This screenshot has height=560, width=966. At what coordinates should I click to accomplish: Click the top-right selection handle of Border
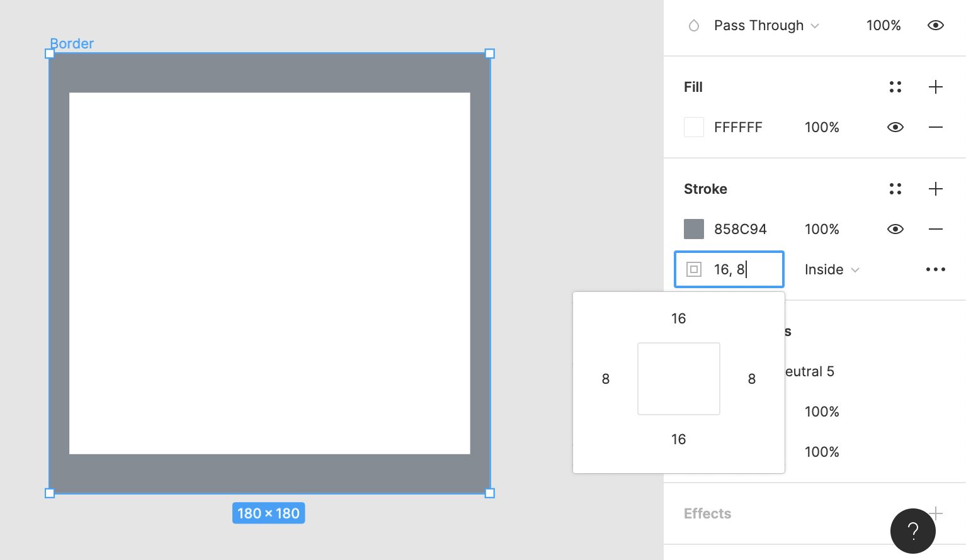coord(490,54)
